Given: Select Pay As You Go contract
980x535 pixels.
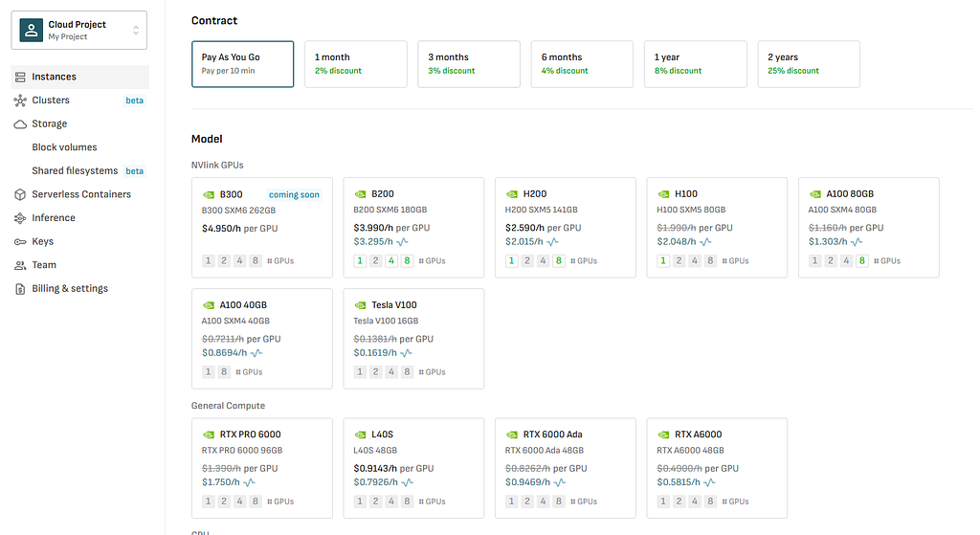Looking at the screenshot, I should click(x=242, y=64).
